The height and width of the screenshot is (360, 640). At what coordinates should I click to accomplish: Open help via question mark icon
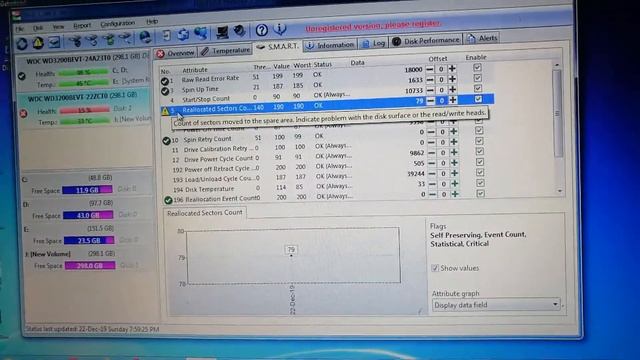pyautogui.click(x=262, y=30)
